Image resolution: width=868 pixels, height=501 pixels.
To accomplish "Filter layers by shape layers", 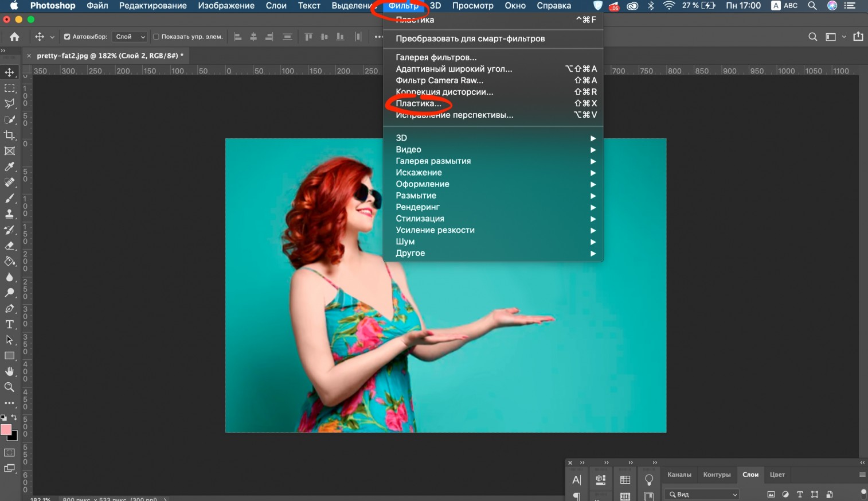I will click(815, 494).
